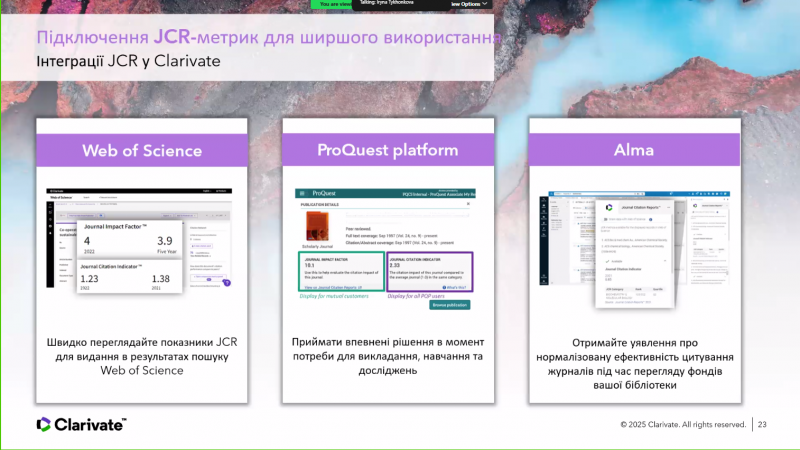800x450 pixels.
Task: Click the 'Talking: Iryna Tykhonkova' indicator
Action: tap(387, 3)
